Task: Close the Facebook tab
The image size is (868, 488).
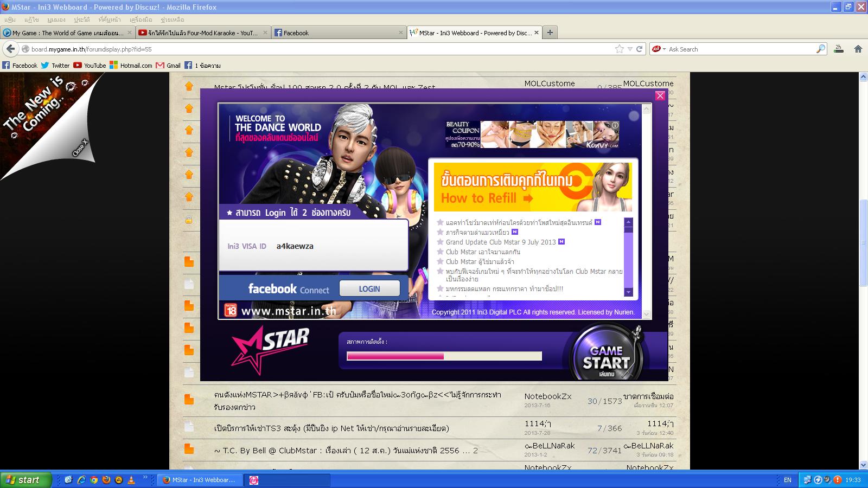Action: pos(401,33)
